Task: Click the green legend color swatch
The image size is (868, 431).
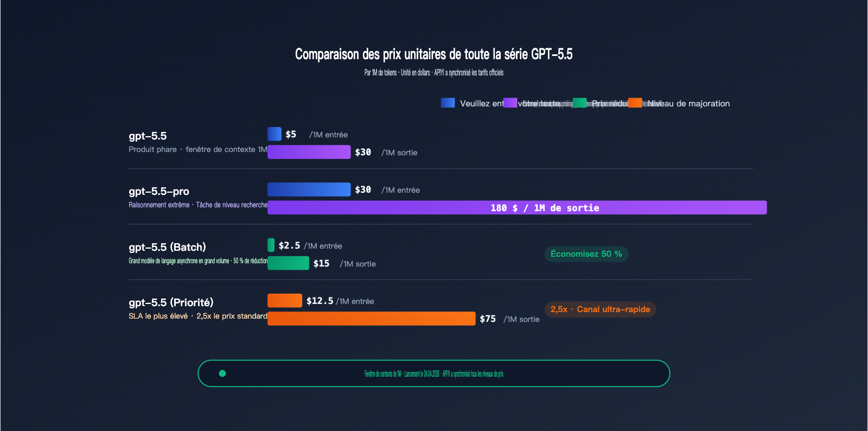Action: [580, 103]
